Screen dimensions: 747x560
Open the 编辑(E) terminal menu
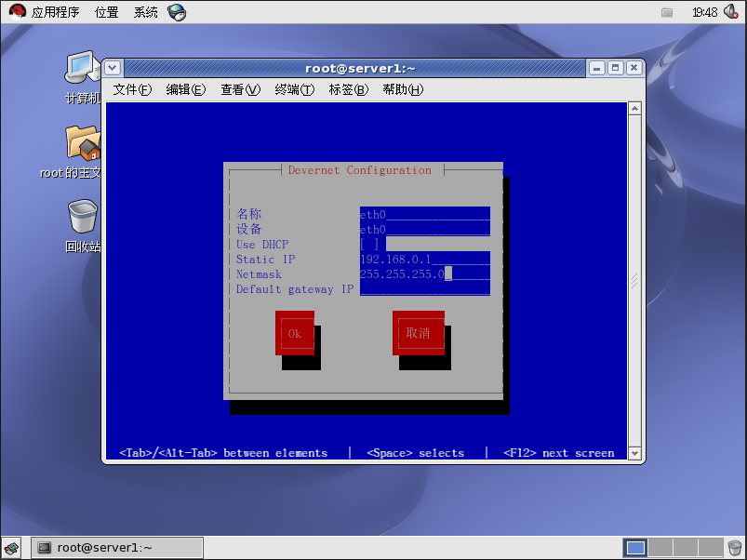pyautogui.click(x=185, y=89)
